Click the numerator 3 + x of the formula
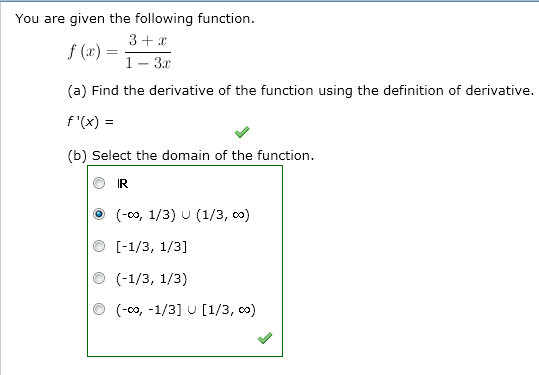The image size is (539, 375). click(148, 41)
